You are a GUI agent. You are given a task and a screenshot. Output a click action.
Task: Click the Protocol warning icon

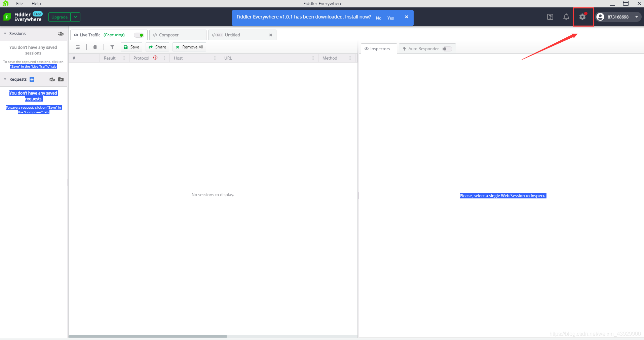155,58
